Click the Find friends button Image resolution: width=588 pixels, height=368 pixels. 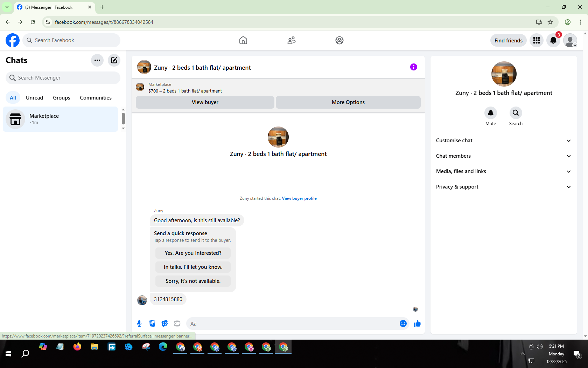tap(509, 40)
